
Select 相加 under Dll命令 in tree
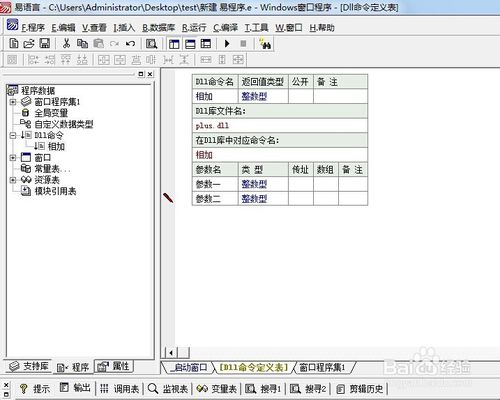56,146
